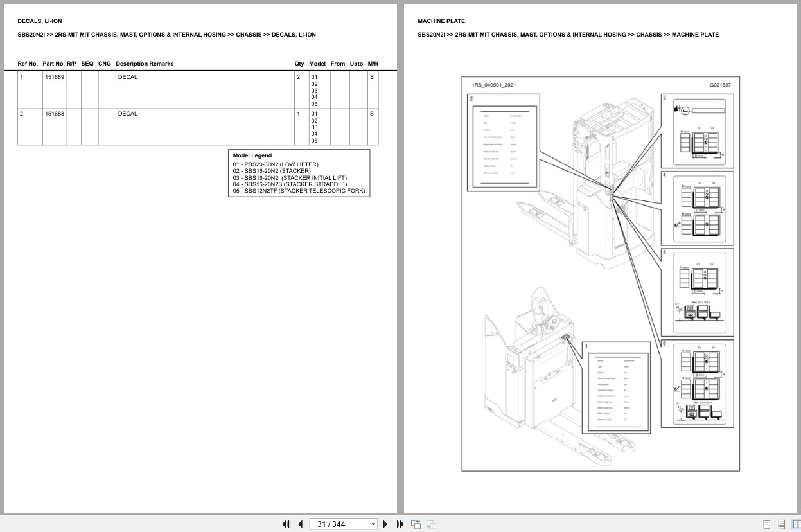Select legend entry 03 - SBS16-20N2I (STACKER INITIAL LIFT)
Screen dimensions: 801x532
point(290,178)
